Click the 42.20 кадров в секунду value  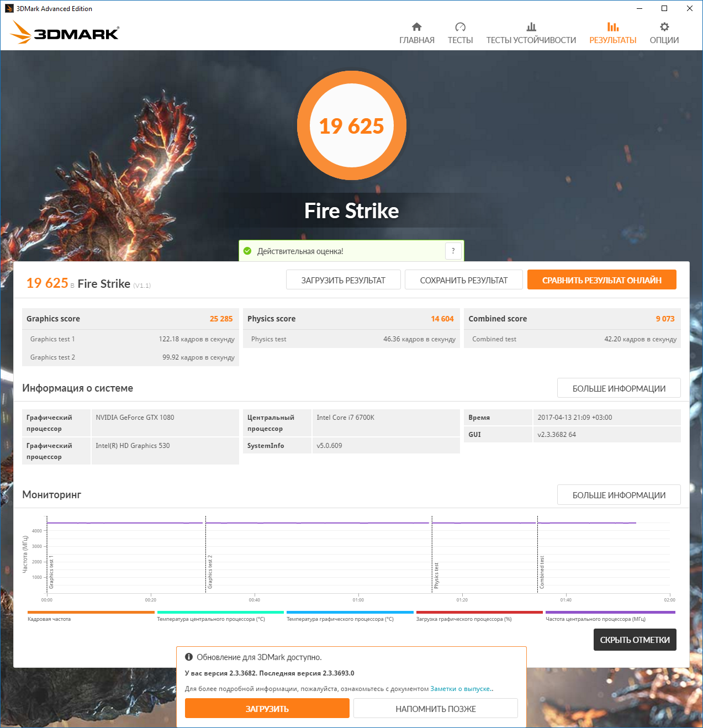point(640,339)
